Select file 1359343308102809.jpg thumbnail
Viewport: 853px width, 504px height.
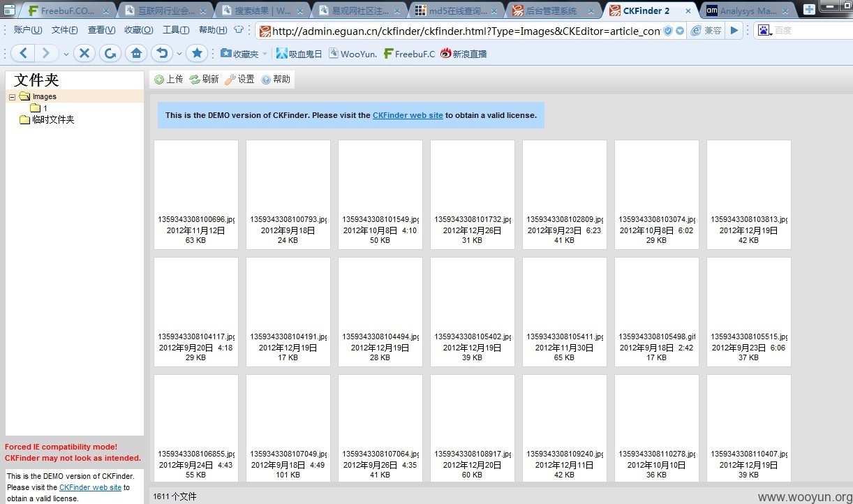pos(565,195)
